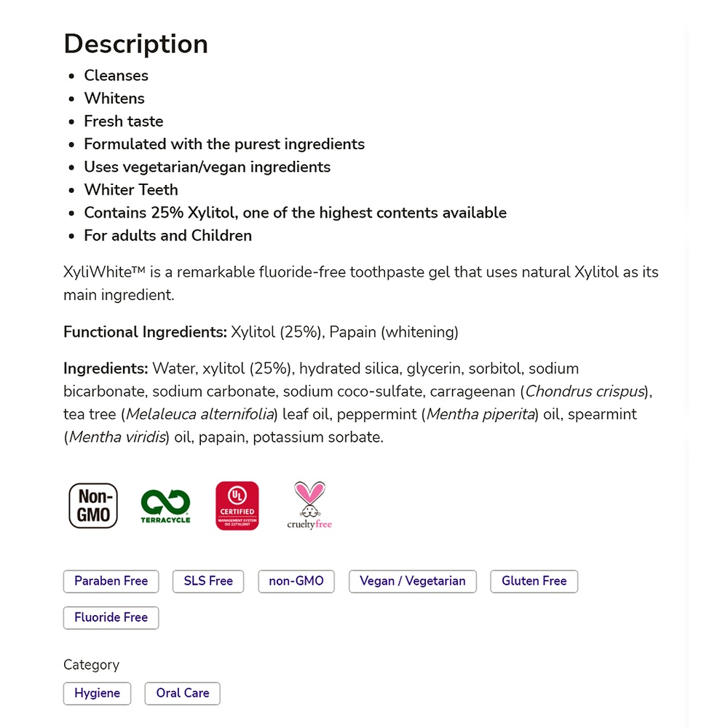Viewport: 728px width, 728px height.
Task: Click the Non-GMO square badge icon
Action: coord(93,506)
